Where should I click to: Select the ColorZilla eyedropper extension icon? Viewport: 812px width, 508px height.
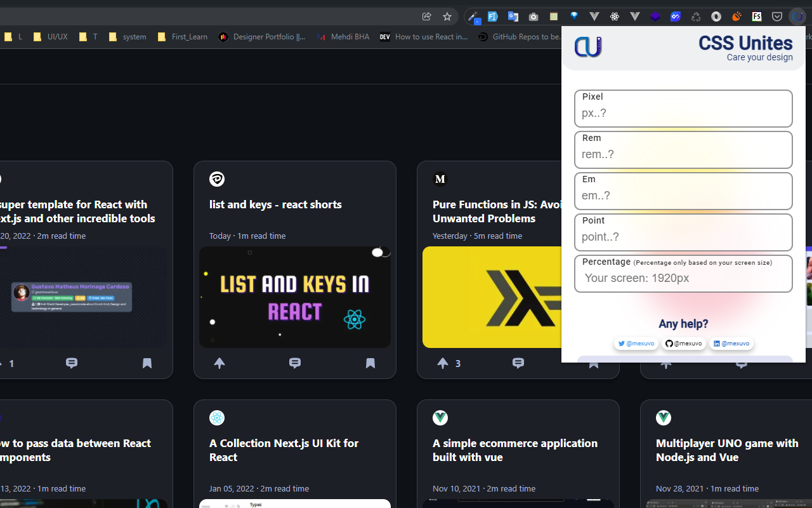point(473,17)
